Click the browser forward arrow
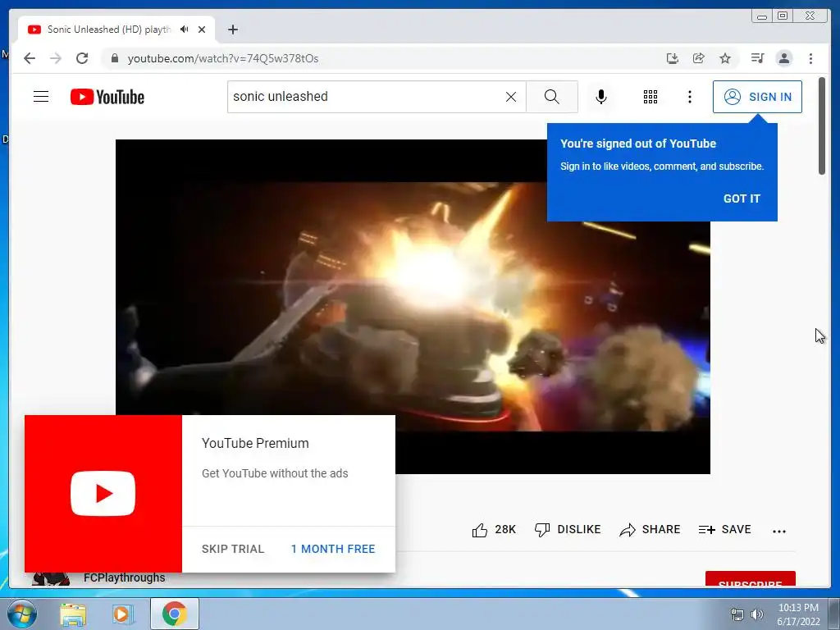The image size is (840, 630). pyautogui.click(x=56, y=58)
